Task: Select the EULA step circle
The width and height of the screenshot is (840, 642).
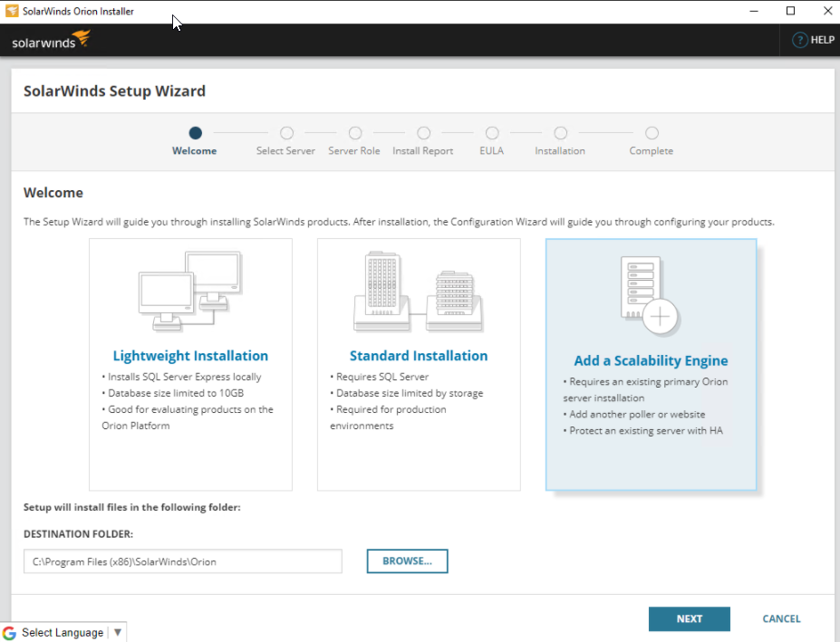Action: point(492,133)
